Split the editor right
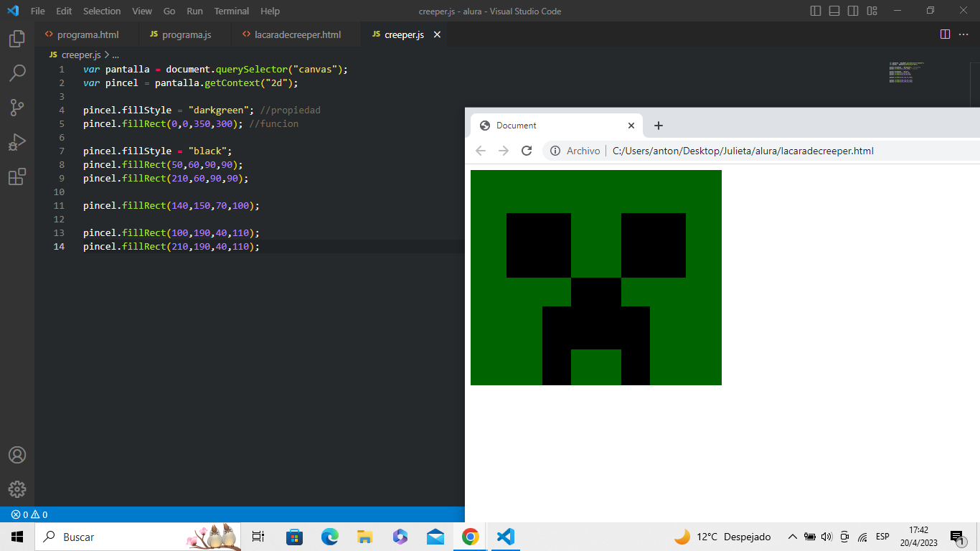The height and width of the screenshot is (551, 980). point(945,34)
